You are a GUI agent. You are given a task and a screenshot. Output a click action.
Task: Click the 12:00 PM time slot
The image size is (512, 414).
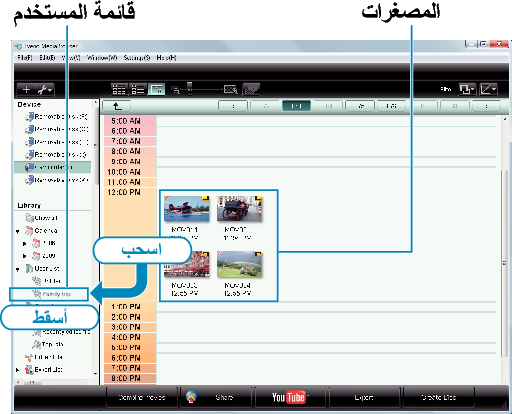click(130, 192)
